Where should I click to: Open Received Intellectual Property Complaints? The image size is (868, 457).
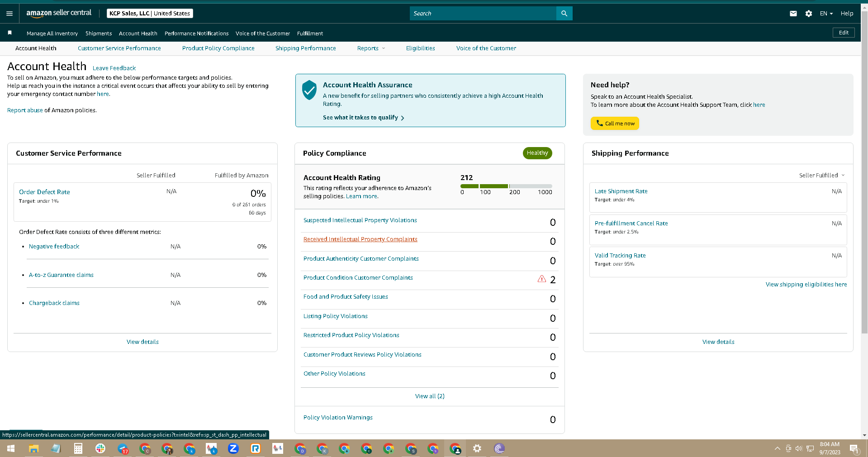click(360, 239)
